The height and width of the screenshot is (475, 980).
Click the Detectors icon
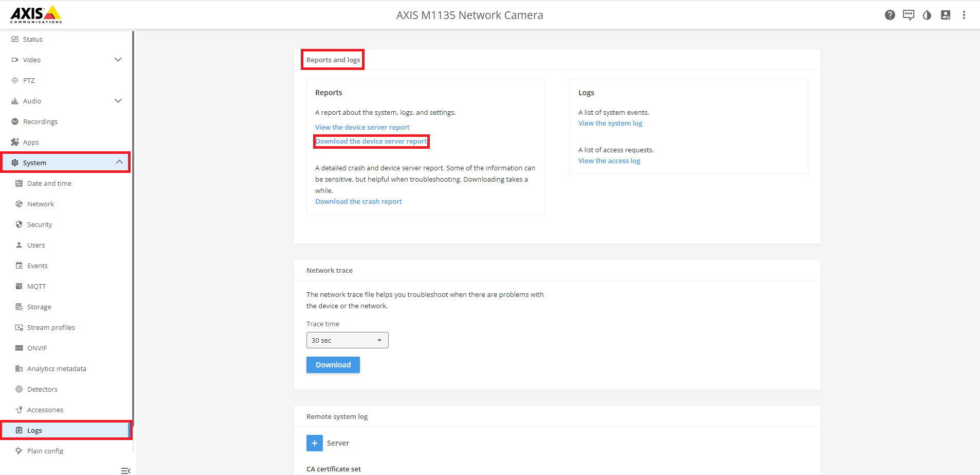pos(19,389)
